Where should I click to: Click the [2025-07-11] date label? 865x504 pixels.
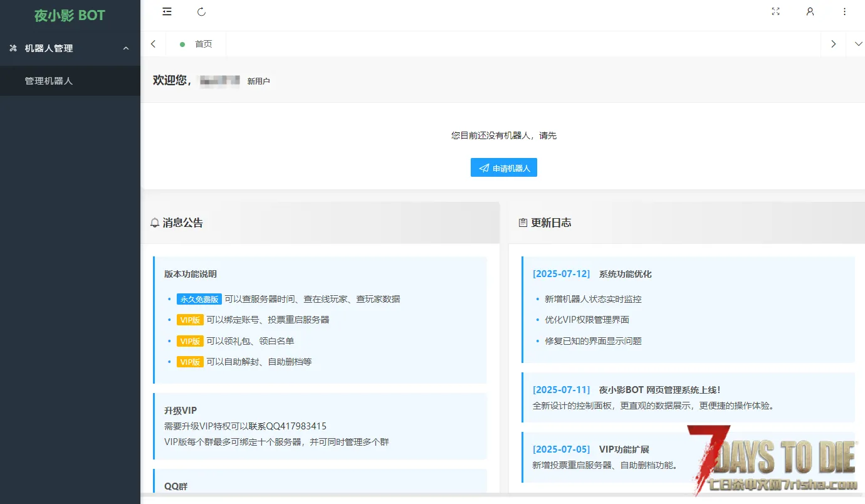562,390
